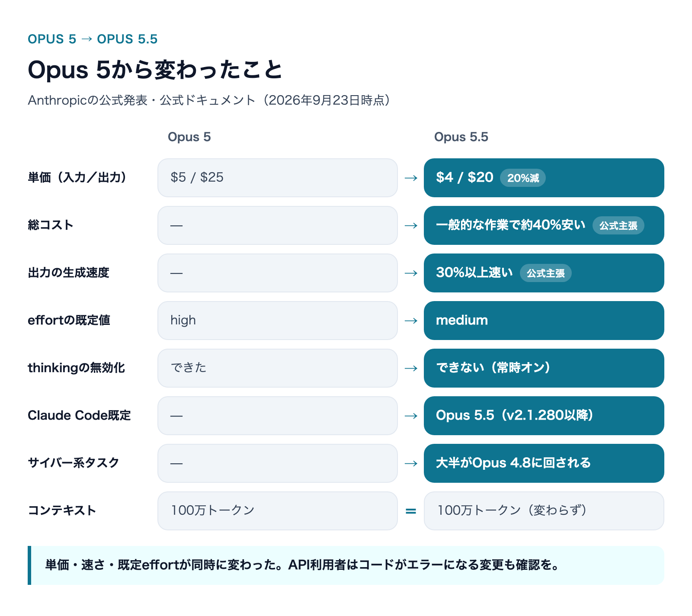Click the row label 'サイバー系タスク'

73,463
